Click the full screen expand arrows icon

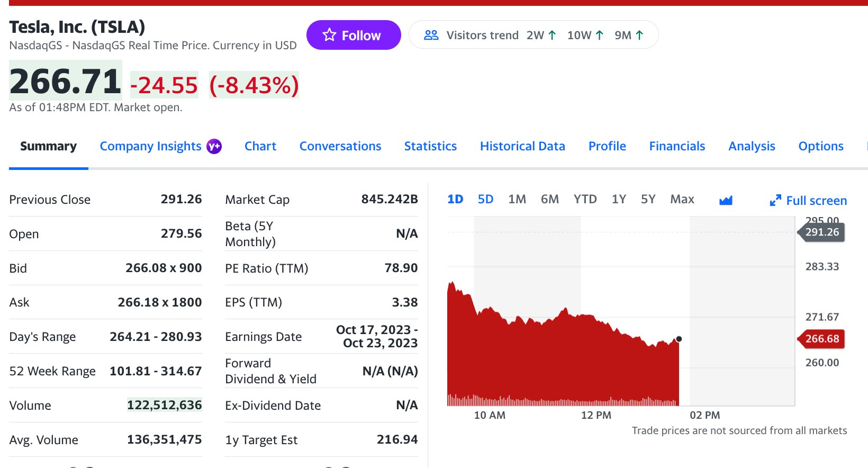pos(775,201)
